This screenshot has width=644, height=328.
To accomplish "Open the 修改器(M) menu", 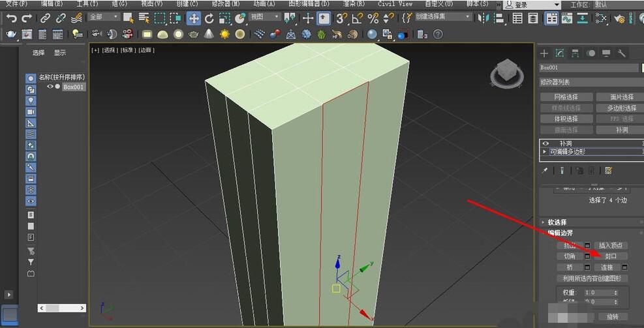I will (226, 4).
